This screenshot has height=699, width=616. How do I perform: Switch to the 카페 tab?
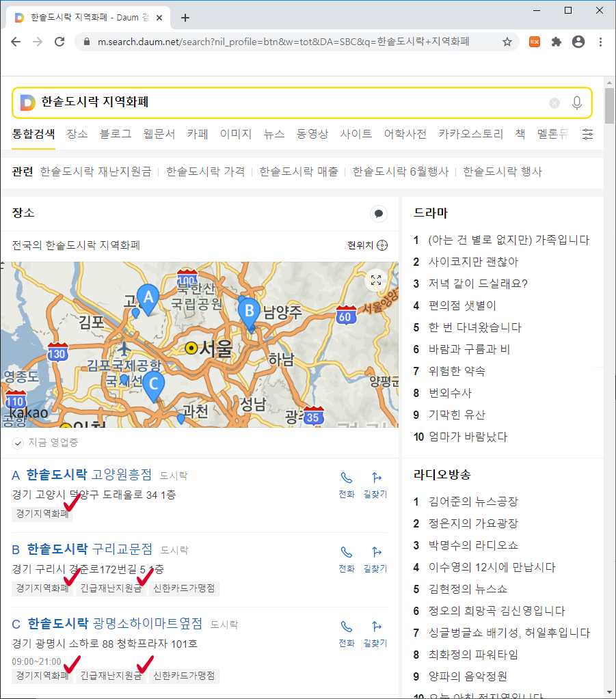click(x=197, y=134)
